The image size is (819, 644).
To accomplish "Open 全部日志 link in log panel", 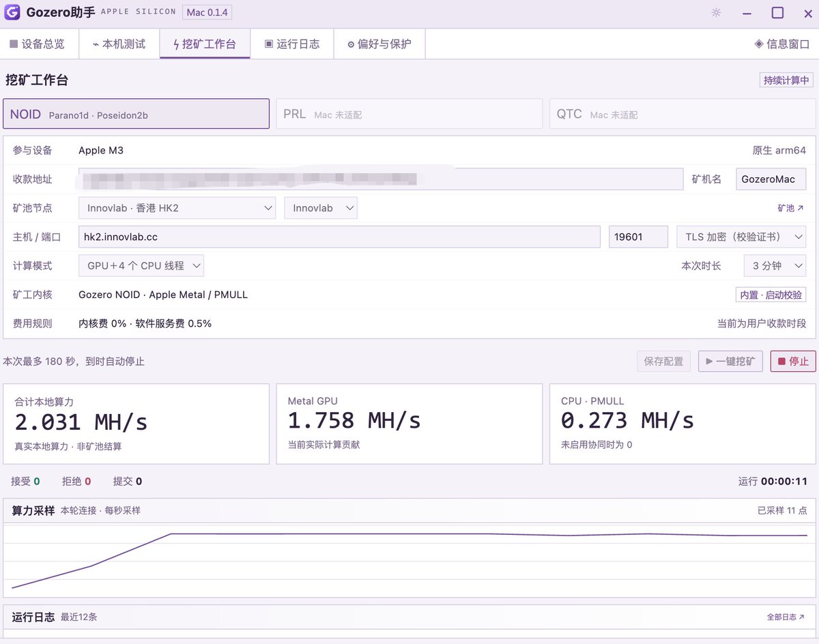I will point(786,617).
